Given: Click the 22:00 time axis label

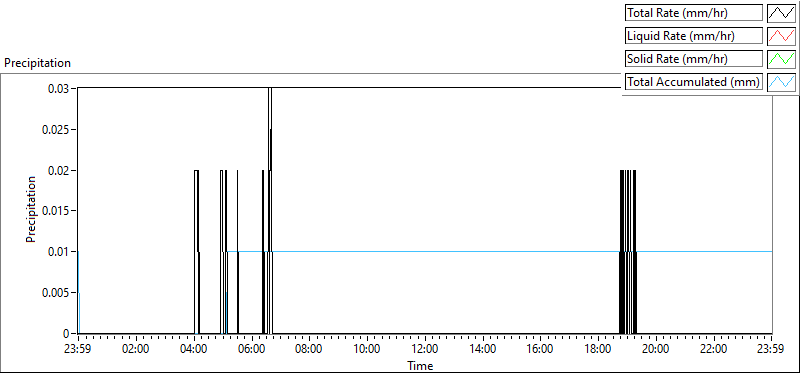Looking at the screenshot, I should click(714, 350).
